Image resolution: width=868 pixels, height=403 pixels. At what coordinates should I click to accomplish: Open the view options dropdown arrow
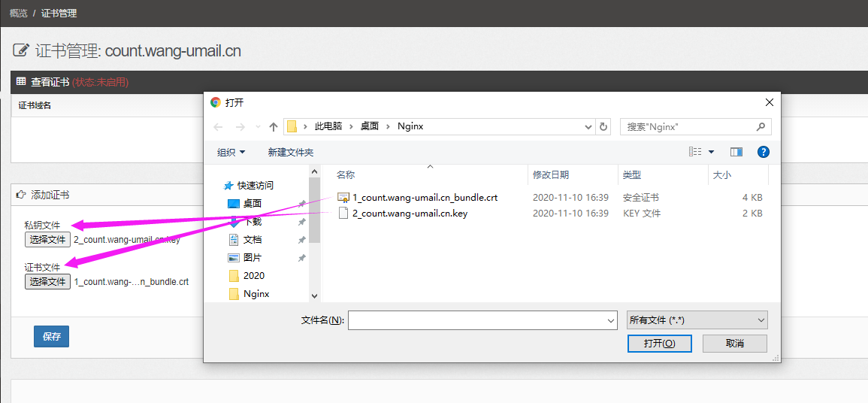712,153
